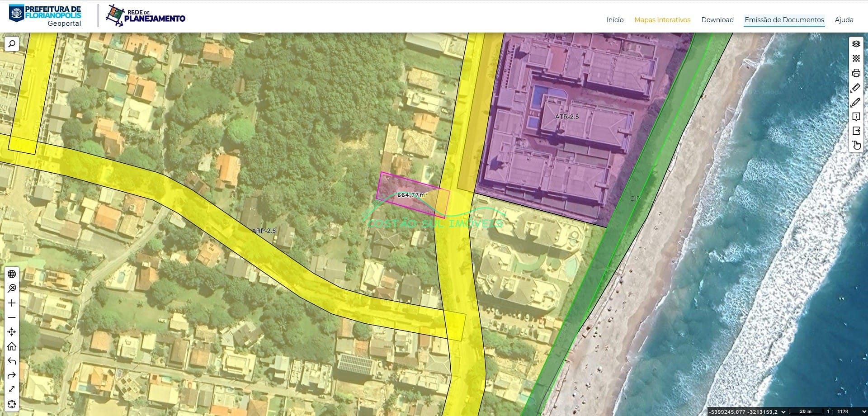Open the layers panel icon
Viewport: 868px width, 416px height.
coord(856,44)
